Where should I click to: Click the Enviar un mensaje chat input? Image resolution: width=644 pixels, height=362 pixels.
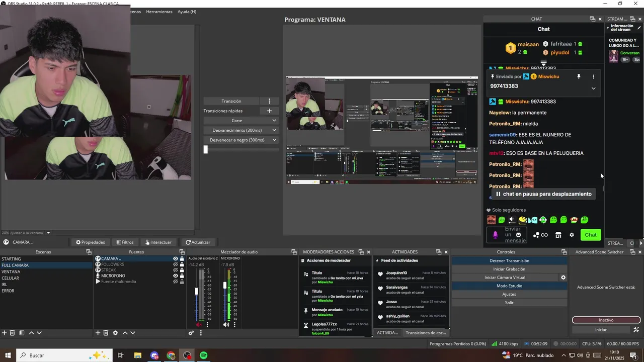(x=507, y=235)
